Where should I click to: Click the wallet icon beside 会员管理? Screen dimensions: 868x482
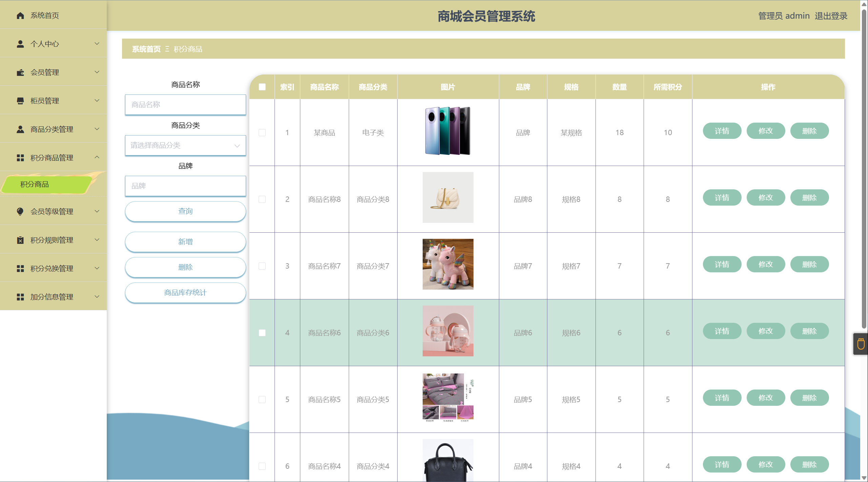[x=20, y=72]
